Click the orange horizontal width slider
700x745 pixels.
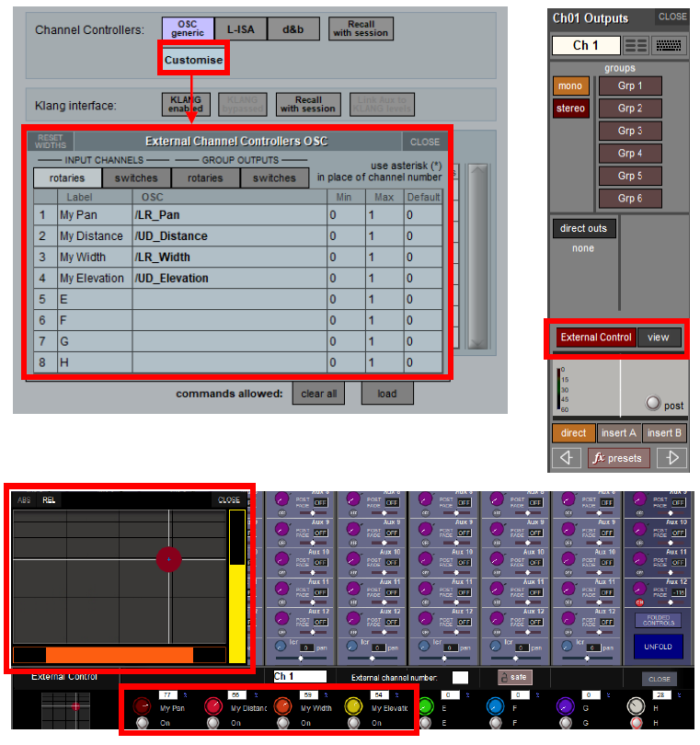(119, 655)
